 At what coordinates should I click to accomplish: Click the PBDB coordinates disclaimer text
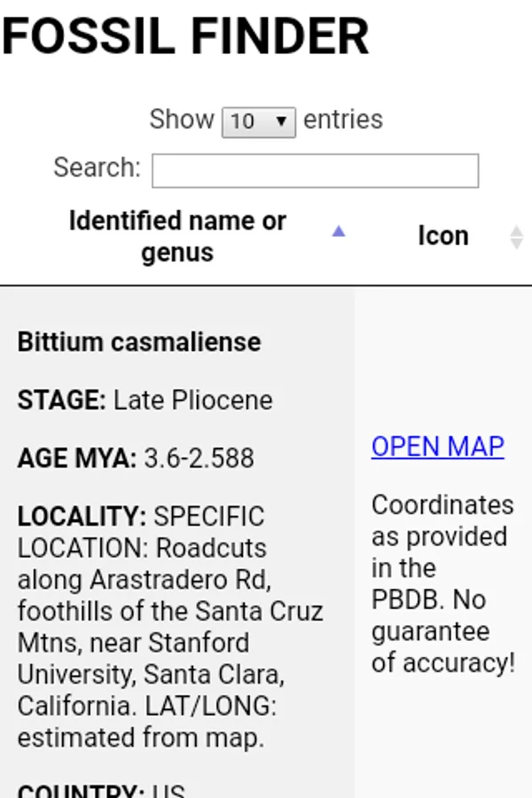click(442, 583)
